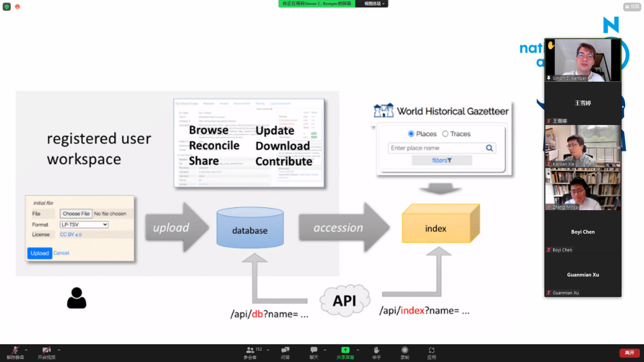The height and width of the screenshot is (362, 644).
Task: Select Kankan Xie's video thumbnail
Action: [582, 146]
